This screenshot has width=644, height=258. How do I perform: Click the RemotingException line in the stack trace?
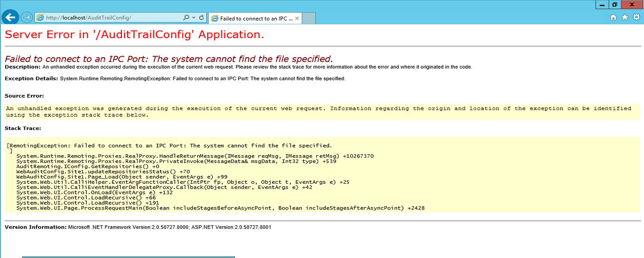click(x=170, y=146)
